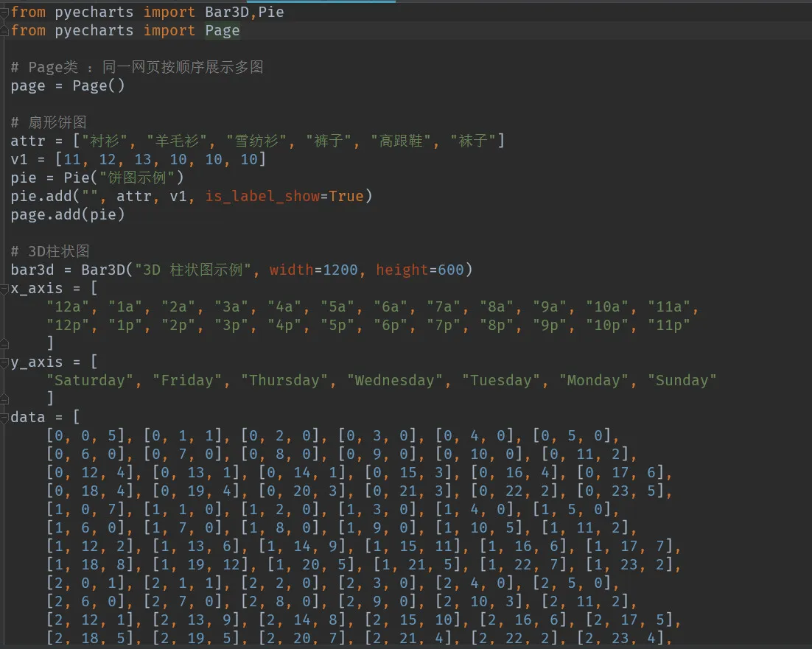This screenshot has height=649, width=812.
Task: Click the data entry [1, 0, 7]
Action: click(x=85, y=509)
